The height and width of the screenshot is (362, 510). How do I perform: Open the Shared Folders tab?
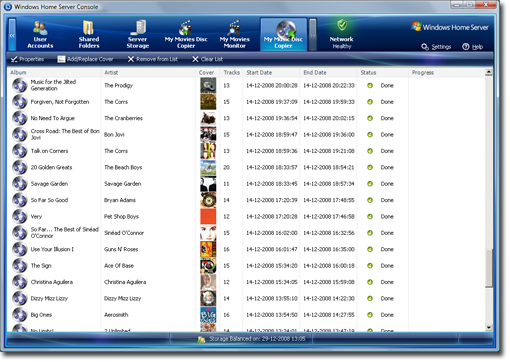pyautogui.click(x=89, y=35)
